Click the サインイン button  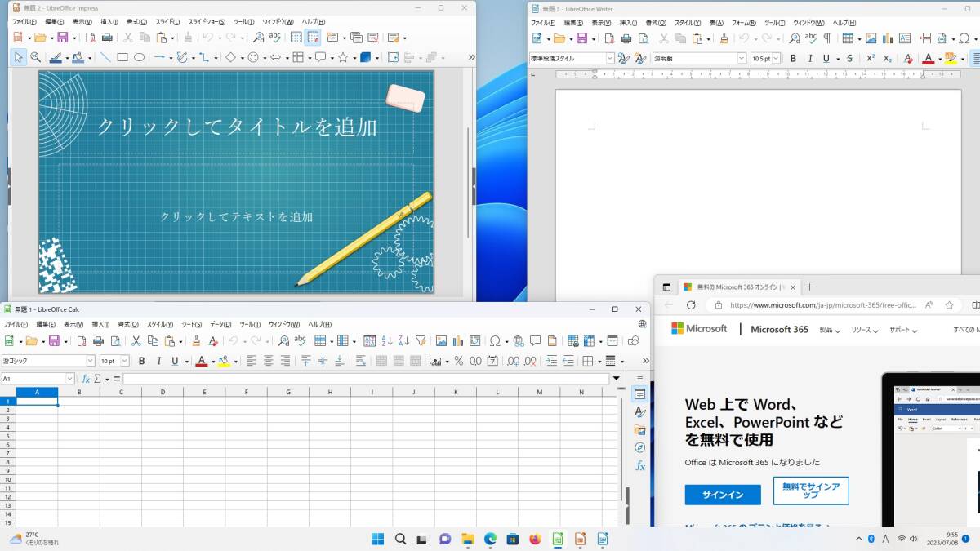[x=723, y=495]
